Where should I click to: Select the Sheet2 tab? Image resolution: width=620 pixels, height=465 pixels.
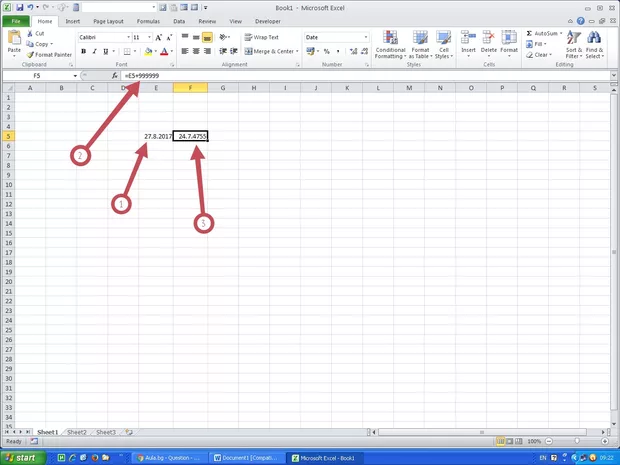(77, 432)
